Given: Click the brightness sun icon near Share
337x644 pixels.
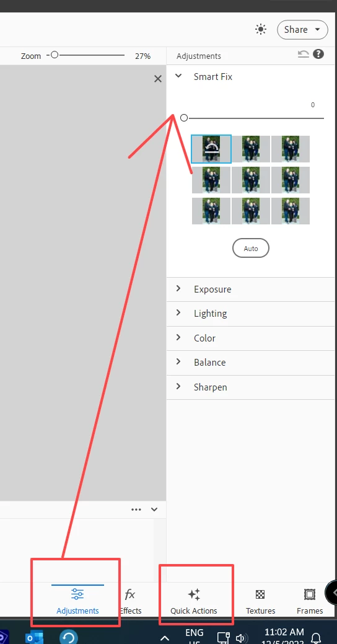Looking at the screenshot, I should tap(261, 29).
